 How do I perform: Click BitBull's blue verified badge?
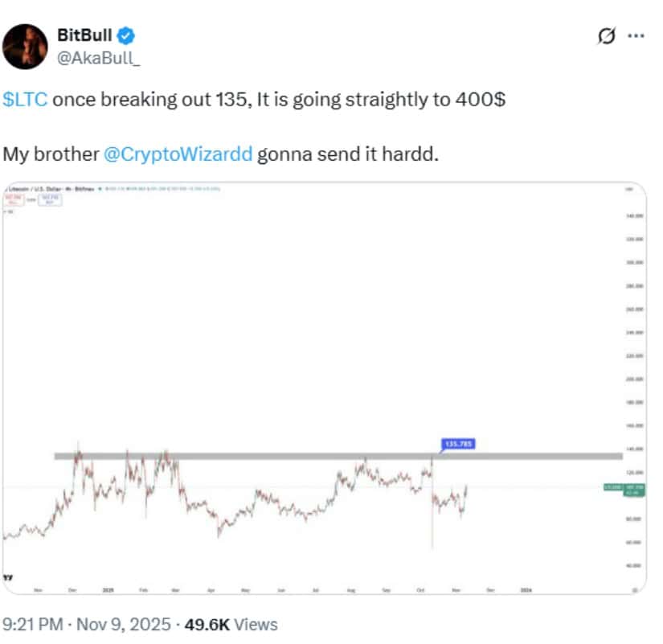(124, 35)
